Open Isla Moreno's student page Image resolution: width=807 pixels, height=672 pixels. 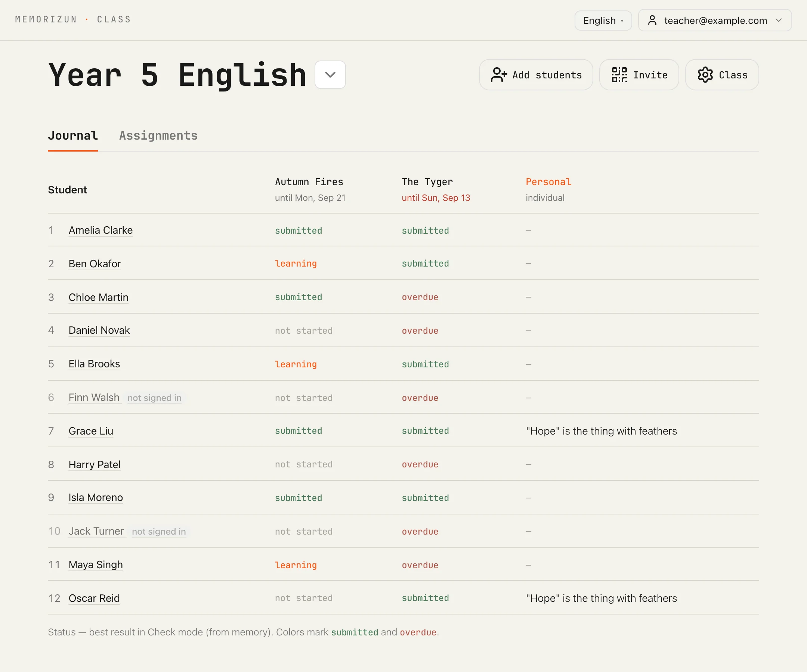tap(96, 498)
